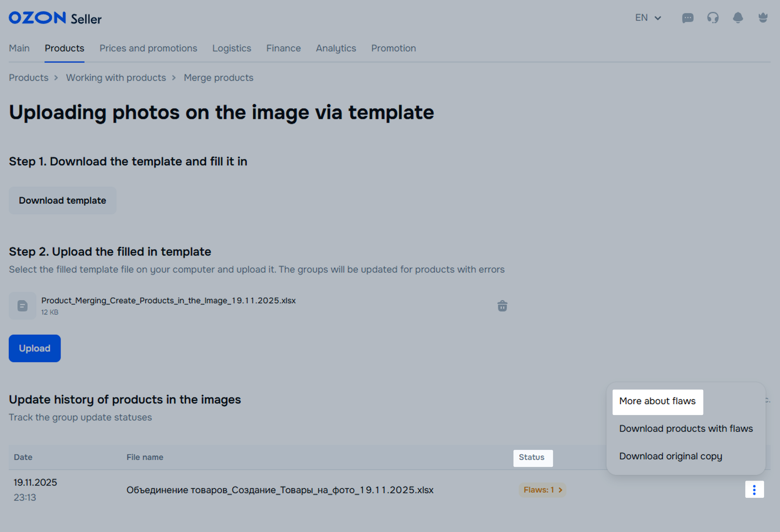This screenshot has width=780, height=532.
Task: Open the Analytics tab
Action: point(336,48)
